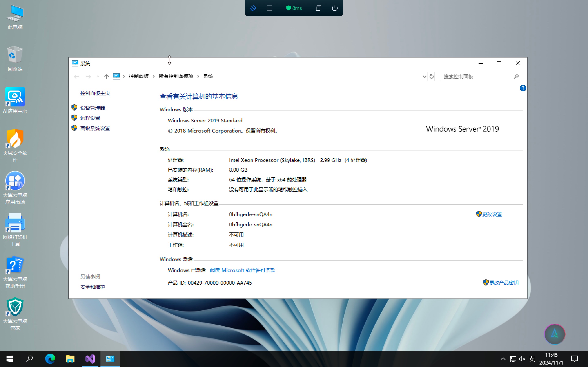Image resolution: width=588 pixels, height=367 pixels.
Task: Click the refresh icon in the address bar
Action: point(432,76)
